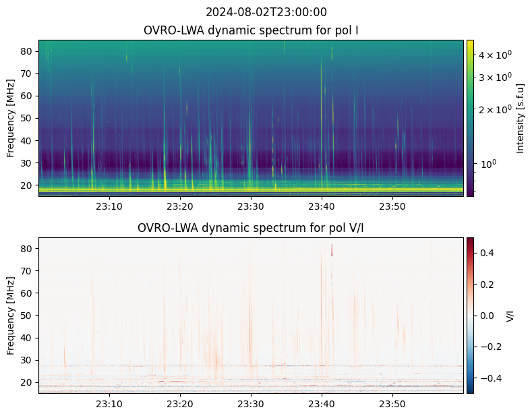The width and height of the screenshot is (532, 416).
Task: Click the 23:50 time tick under V/I plot
Action: [x=392, y=404]
